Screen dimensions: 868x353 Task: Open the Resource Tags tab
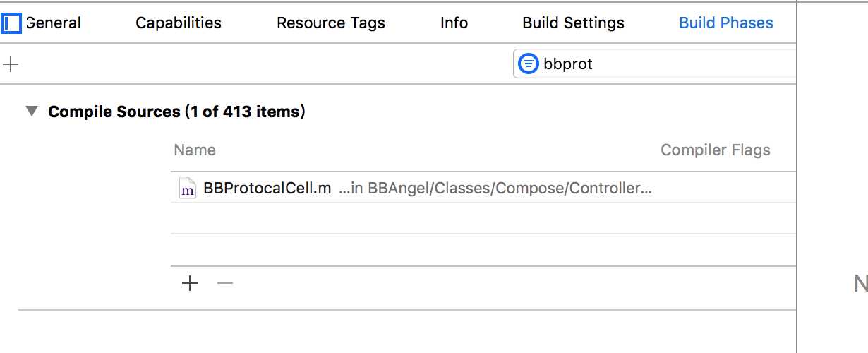point(331,23)
